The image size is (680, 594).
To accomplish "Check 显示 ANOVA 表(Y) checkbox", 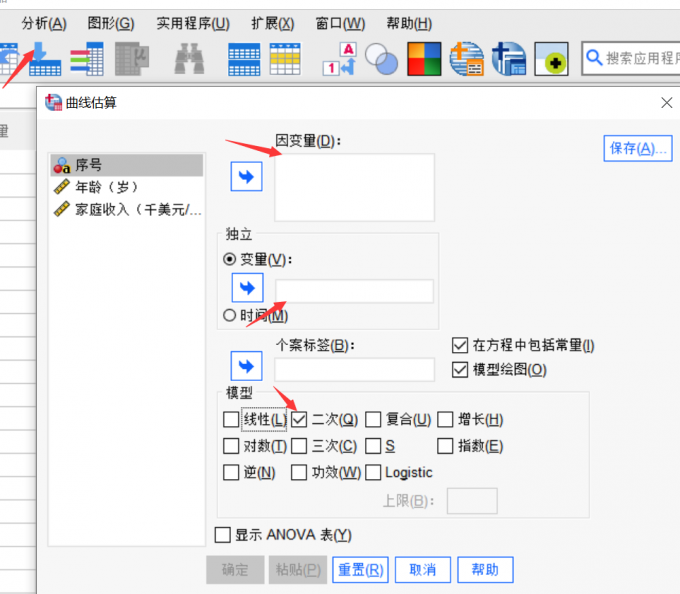I will [222, 535].
